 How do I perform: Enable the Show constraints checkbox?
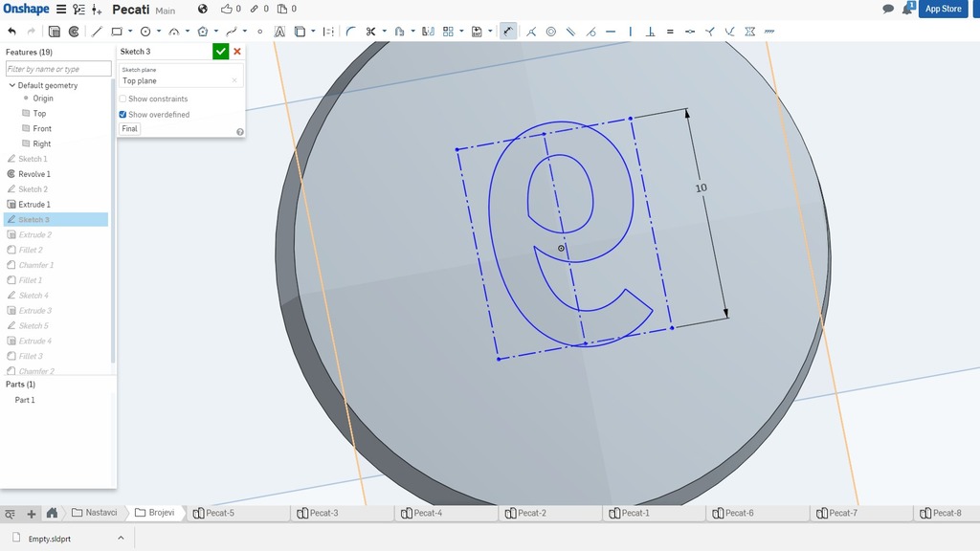point(123,99)
